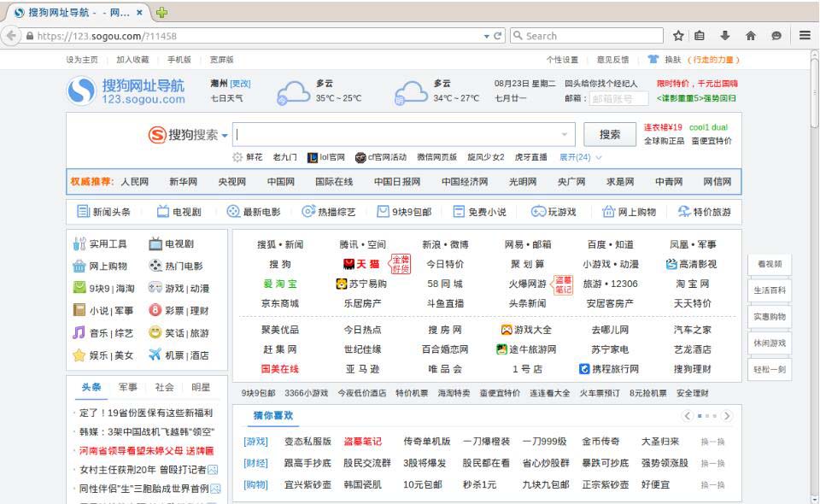Viewport: 820px width, 504px height.
Task: Open 玩游戏 gamepad icon link
Action: coord(538,211)
